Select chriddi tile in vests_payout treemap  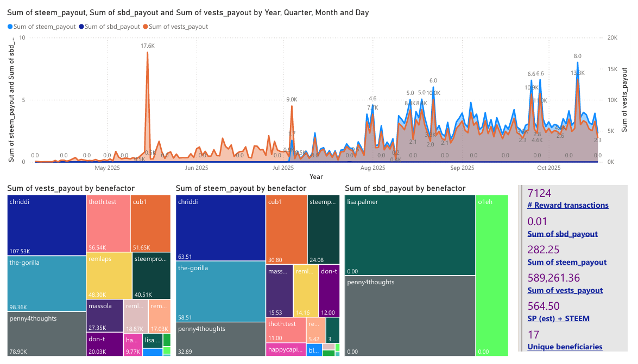coord(46,225)
